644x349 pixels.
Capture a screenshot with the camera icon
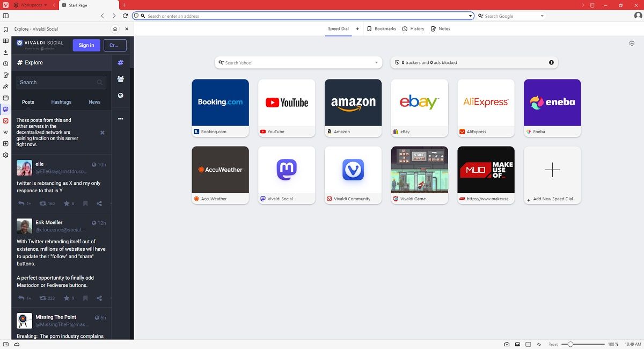[507, 344]
